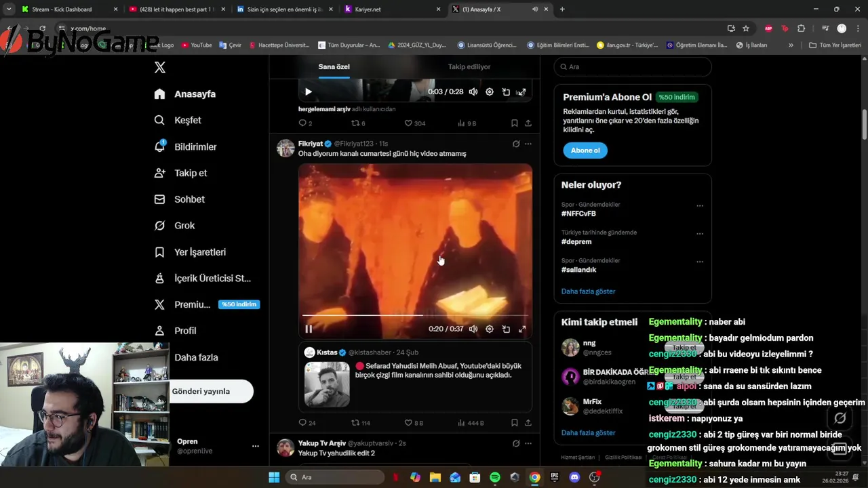868x488 pixels.
Task: Click the Windows Start button
Action: pyautogui.click(x=274, y=477)
